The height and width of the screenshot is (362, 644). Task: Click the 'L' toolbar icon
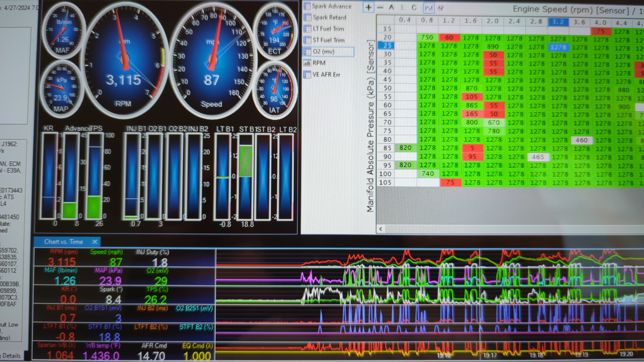402,8
